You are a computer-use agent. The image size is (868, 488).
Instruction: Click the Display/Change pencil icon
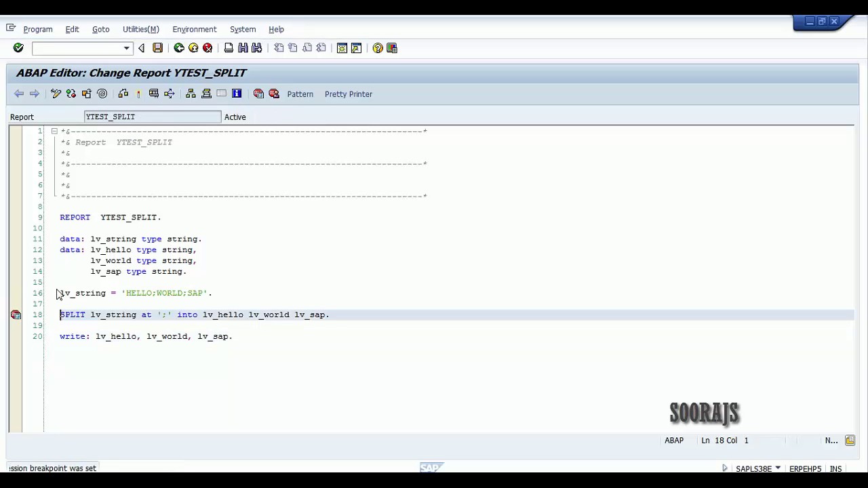coord(56,94)
